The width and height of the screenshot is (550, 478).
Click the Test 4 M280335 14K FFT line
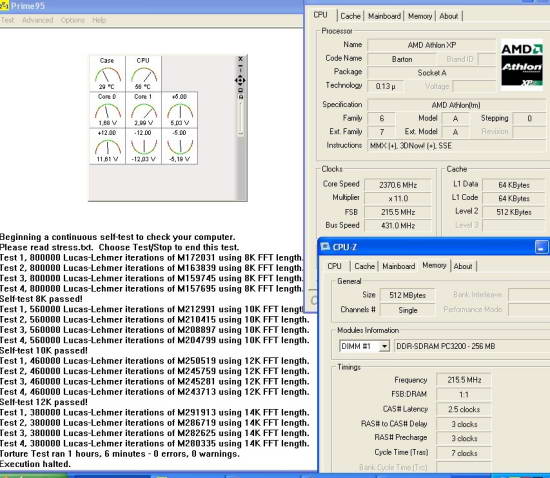pos(155,443)
